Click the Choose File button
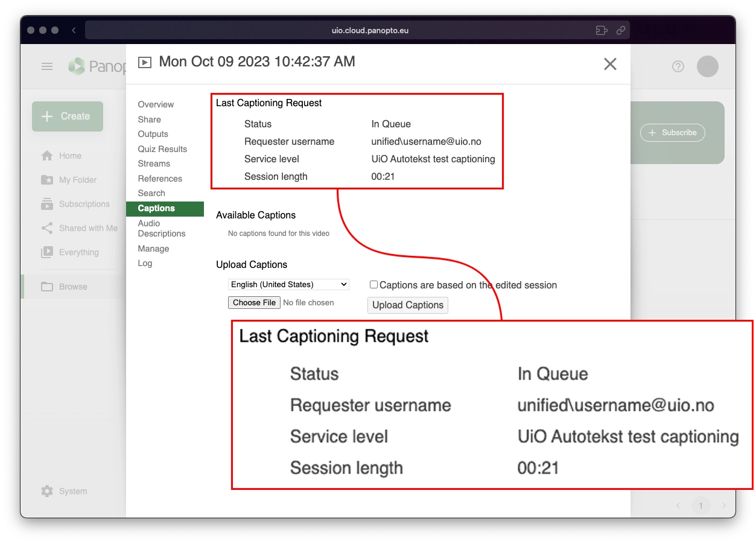756x543 pixels. tap(254, 302)
